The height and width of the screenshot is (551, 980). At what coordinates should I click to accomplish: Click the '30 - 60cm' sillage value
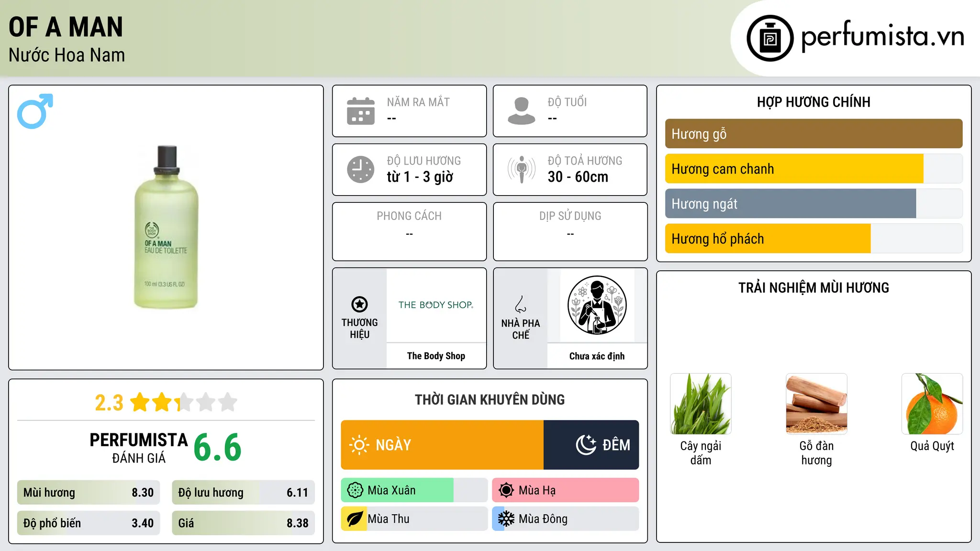point(578,177)
